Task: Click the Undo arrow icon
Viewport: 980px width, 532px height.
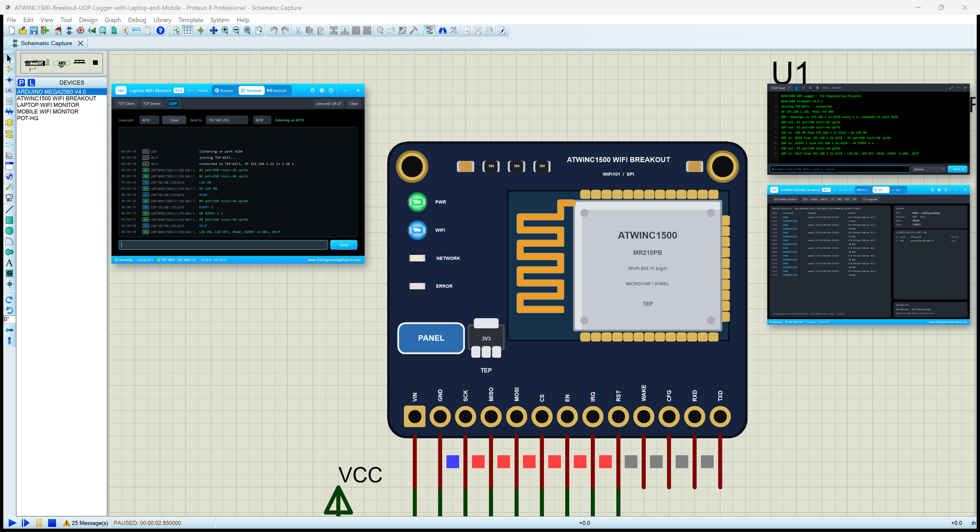Action: click(274, 30)
